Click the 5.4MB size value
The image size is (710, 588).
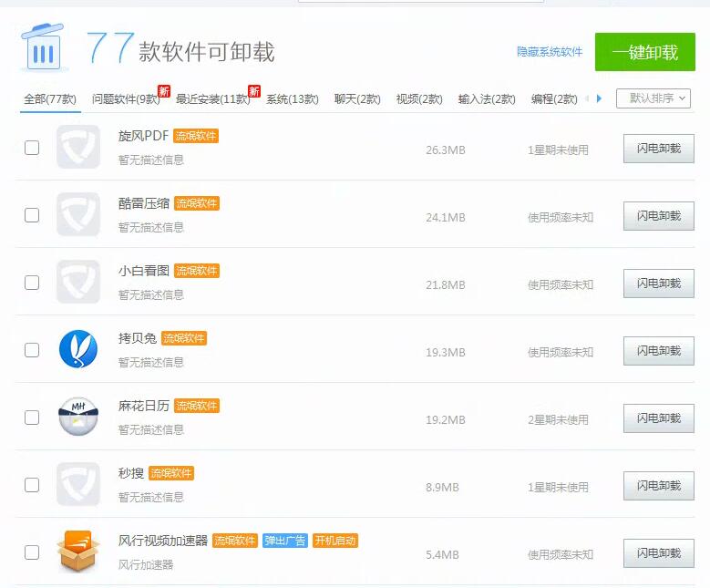(442, 555)
